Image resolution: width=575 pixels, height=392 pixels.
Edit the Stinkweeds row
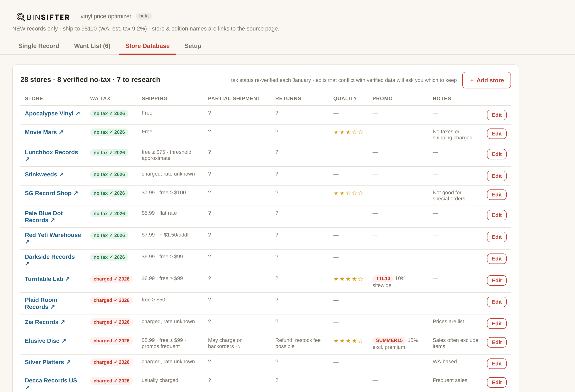coord(497,176)
